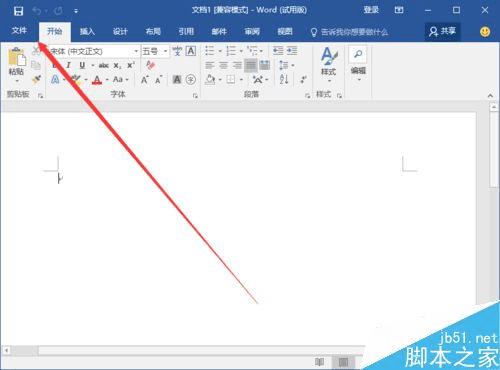Click the distributed alignment icon
500x370 pixels.
(x=264, y=65)
